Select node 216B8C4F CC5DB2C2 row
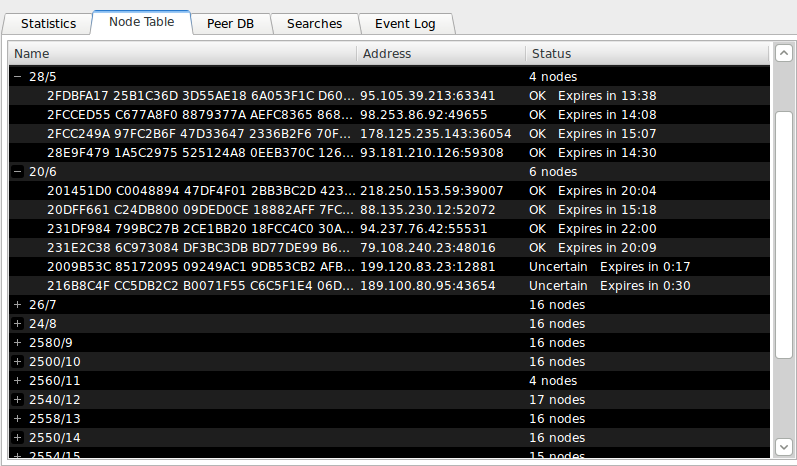 point(389,286)
